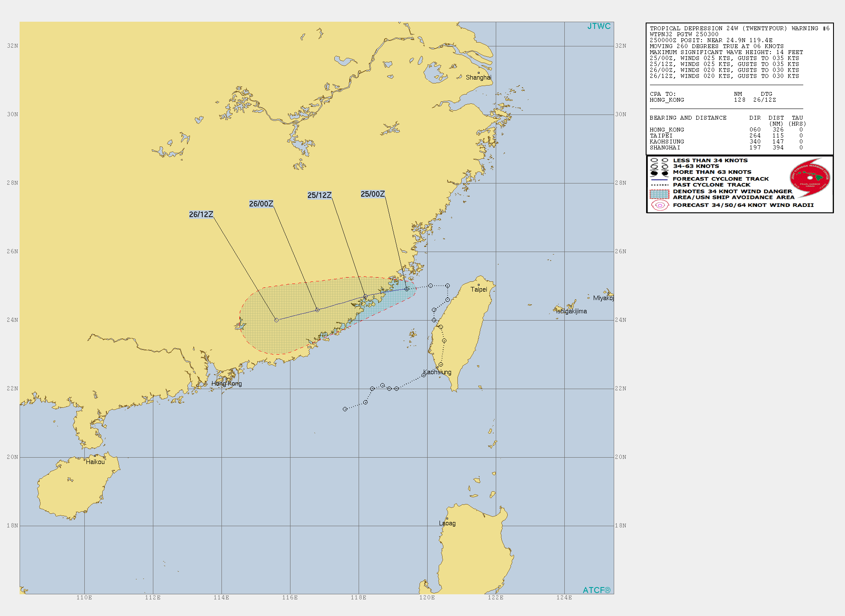Click the MAXIMUM SIGNIFICANT WAVE HEIGHT line
Image resolution: width=845 pixels, height=616 pixels.
point(726,52)
